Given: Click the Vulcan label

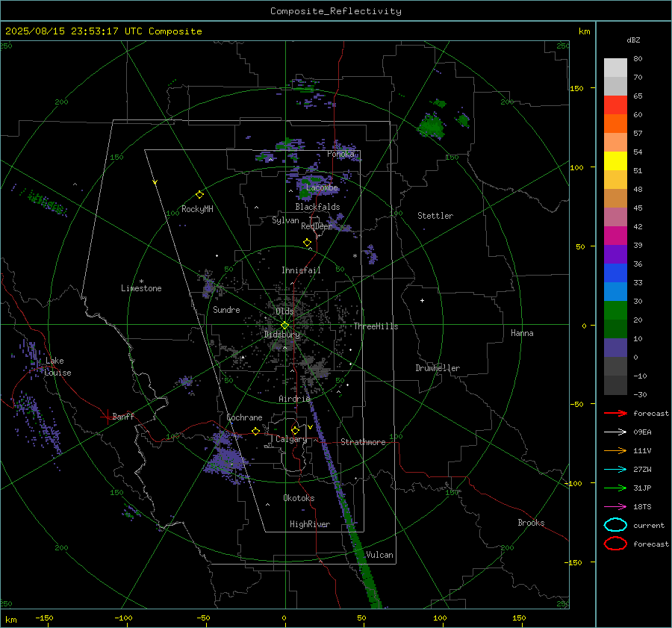Looking at the screenshot, I should (379, 555).
